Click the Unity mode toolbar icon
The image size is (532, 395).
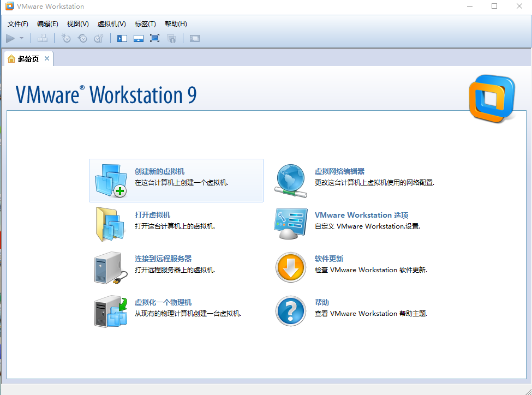171,39
